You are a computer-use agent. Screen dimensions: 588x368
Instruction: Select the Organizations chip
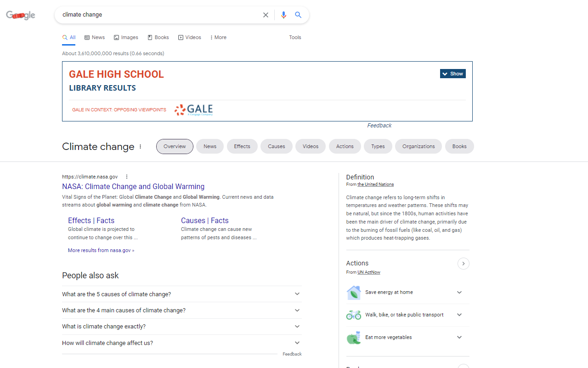(x=418, y=147)
